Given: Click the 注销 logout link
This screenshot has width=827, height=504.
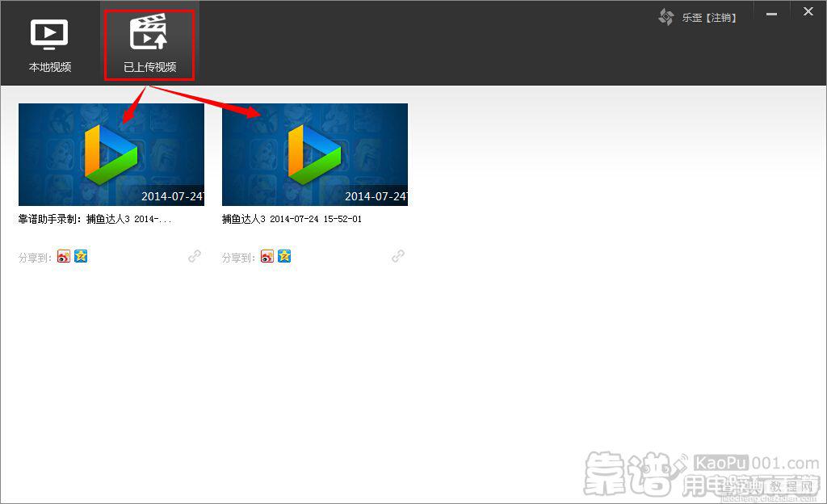Looking at the screenshot, I should click(721, 18).
